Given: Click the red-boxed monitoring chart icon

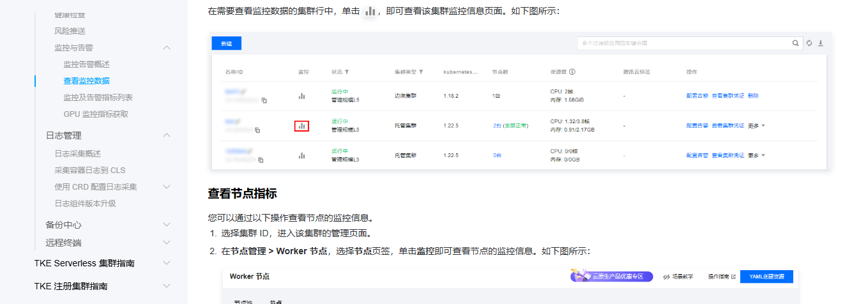Looking at the screenshot, I should tap(301, 126).
